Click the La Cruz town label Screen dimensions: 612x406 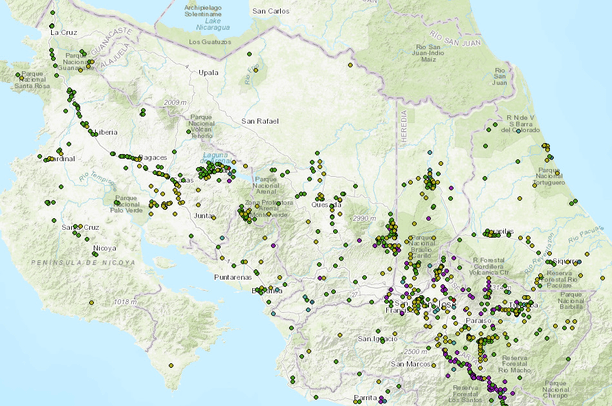tap(64, 32)
